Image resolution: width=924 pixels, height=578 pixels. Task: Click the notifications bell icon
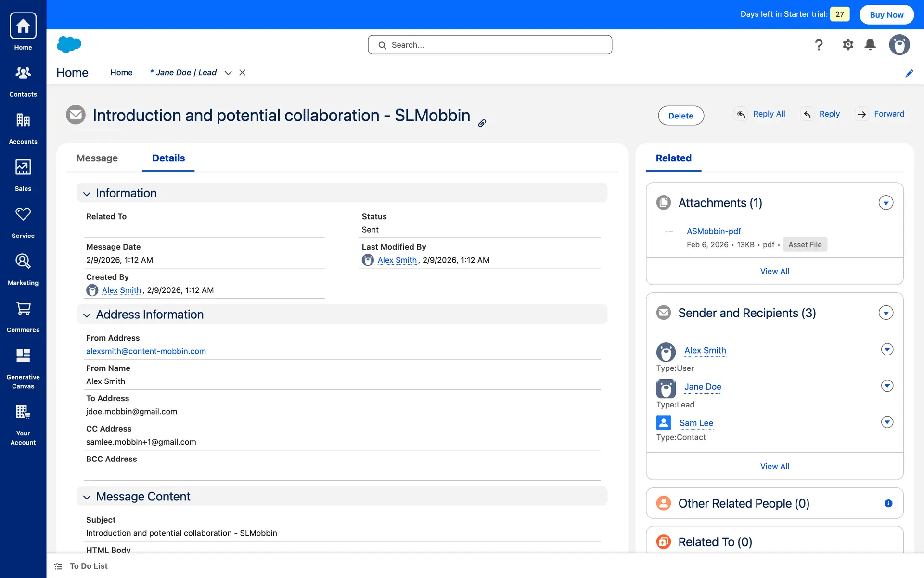(870, 45)
